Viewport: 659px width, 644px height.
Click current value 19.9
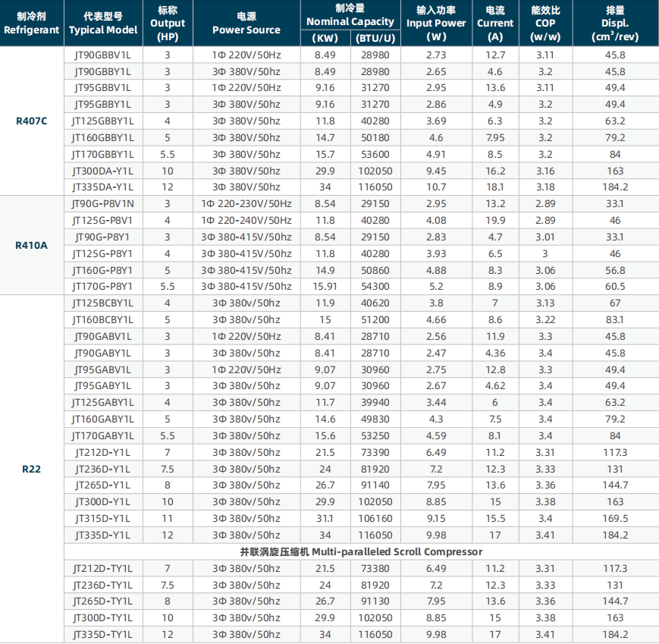495,220
